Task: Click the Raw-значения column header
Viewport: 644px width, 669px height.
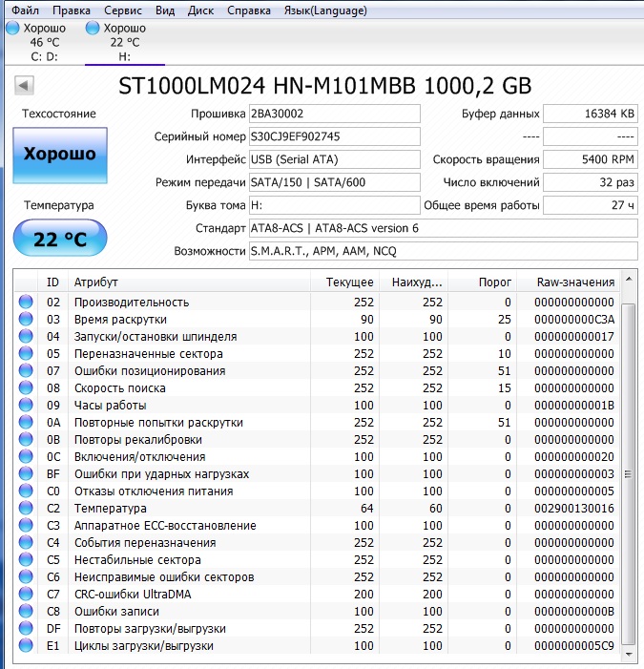Action: (568, 282)
